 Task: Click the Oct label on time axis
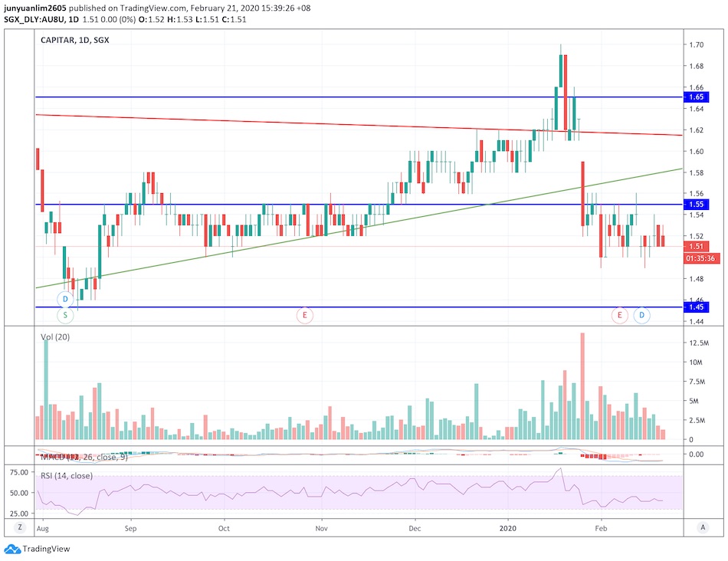(224, 529)
